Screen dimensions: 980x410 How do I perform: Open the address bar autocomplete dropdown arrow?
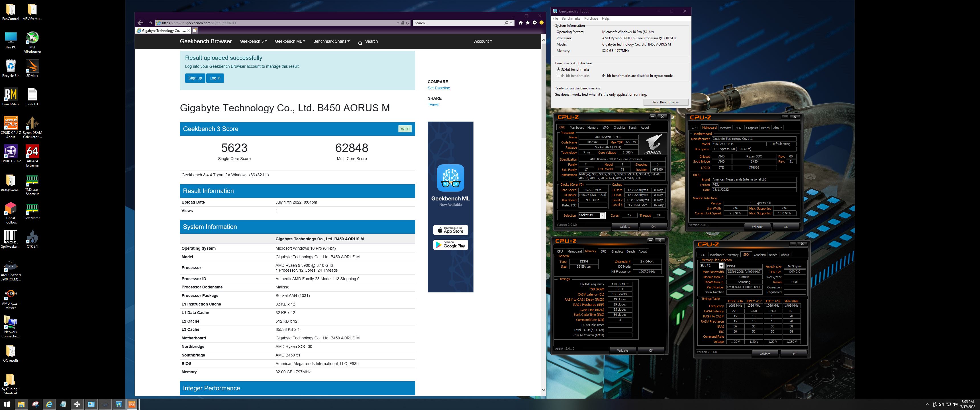(x=398, y=23)
